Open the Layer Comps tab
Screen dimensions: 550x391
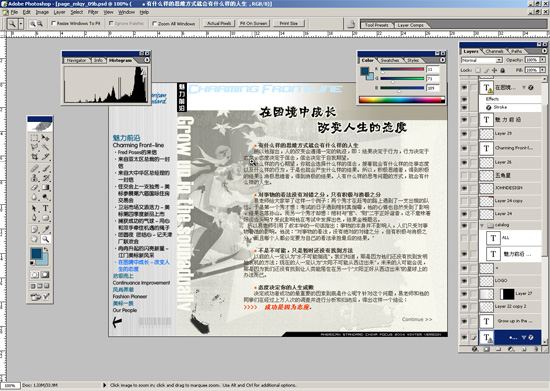410,25
